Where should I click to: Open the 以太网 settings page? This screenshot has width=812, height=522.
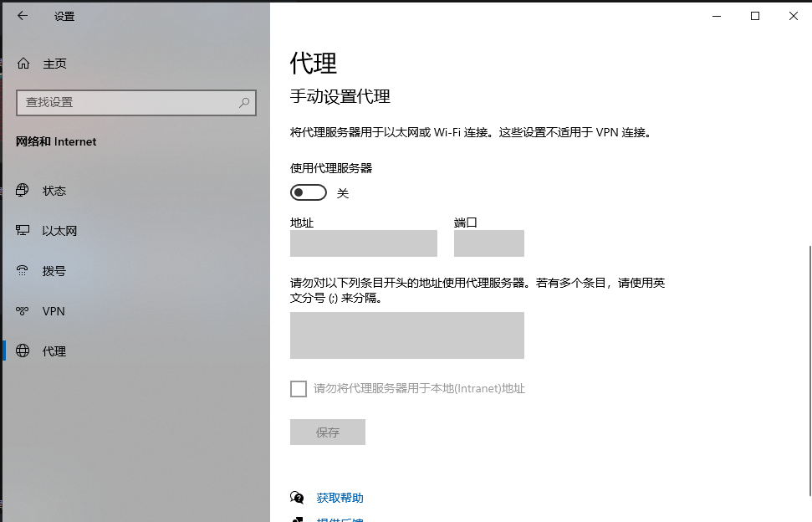tap(59, 231)
